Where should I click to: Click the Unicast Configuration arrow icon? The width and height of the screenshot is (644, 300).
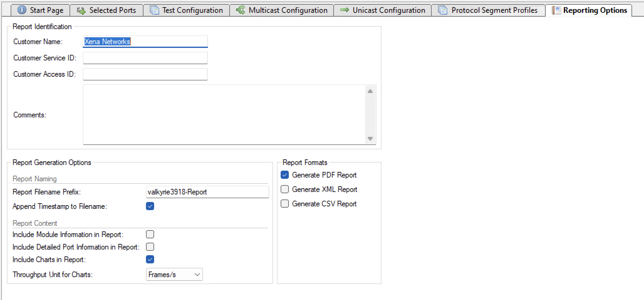[345, 10]
